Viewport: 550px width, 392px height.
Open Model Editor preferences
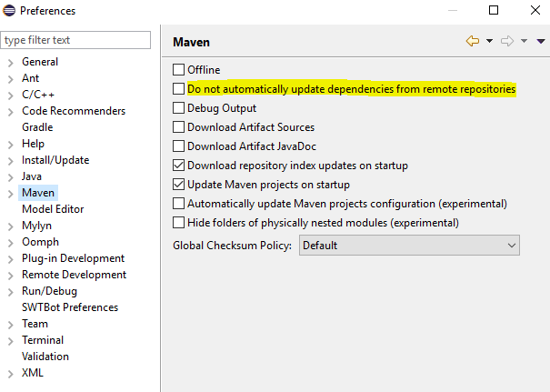click(53, 209)
